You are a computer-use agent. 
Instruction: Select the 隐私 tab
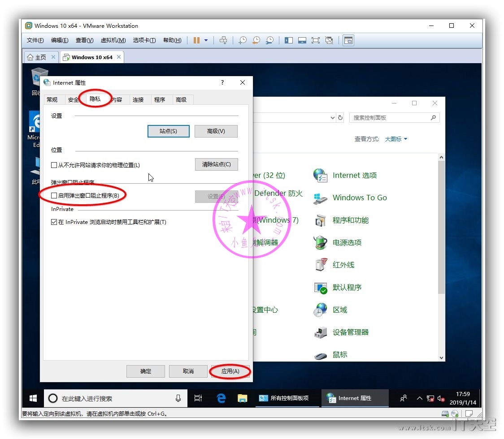(x=95, y=99)
